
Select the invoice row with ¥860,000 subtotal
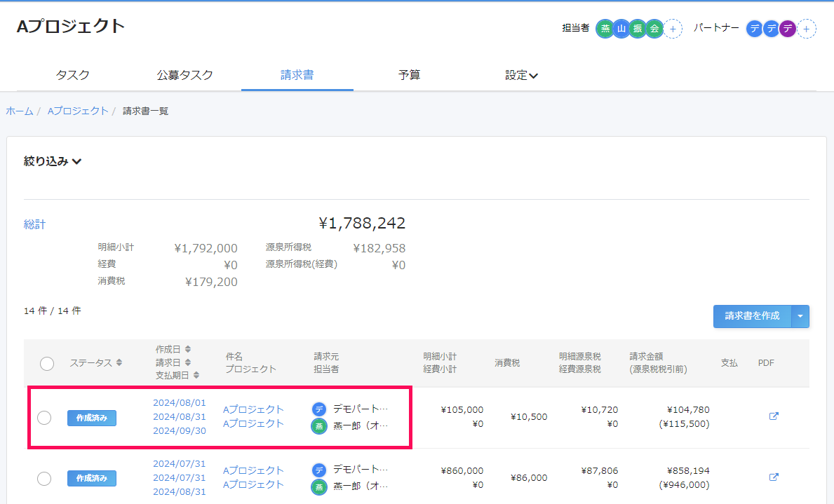click(x=44, y=479)
